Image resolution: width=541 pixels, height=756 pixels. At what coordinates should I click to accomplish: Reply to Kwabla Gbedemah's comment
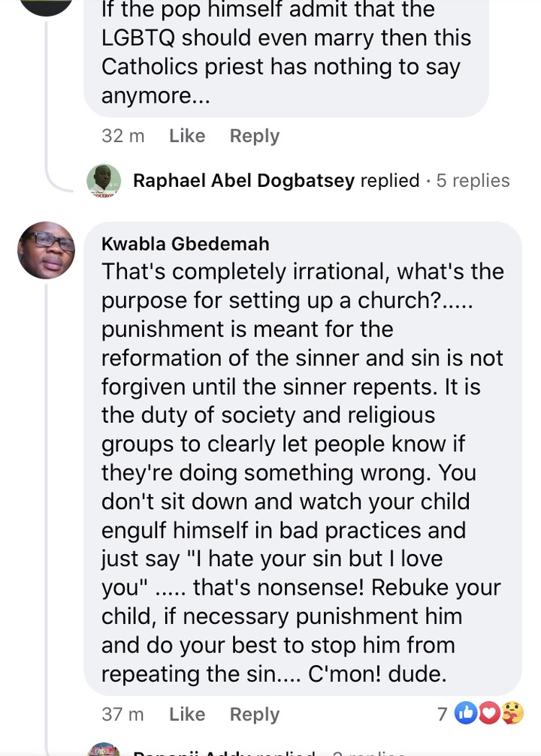click(x=254, y=714)
